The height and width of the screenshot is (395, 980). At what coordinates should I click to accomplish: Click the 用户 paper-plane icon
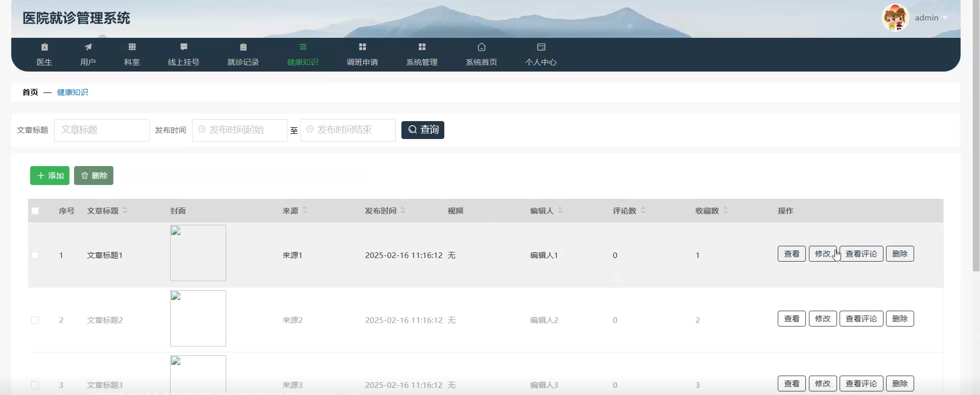pos(88,47)
